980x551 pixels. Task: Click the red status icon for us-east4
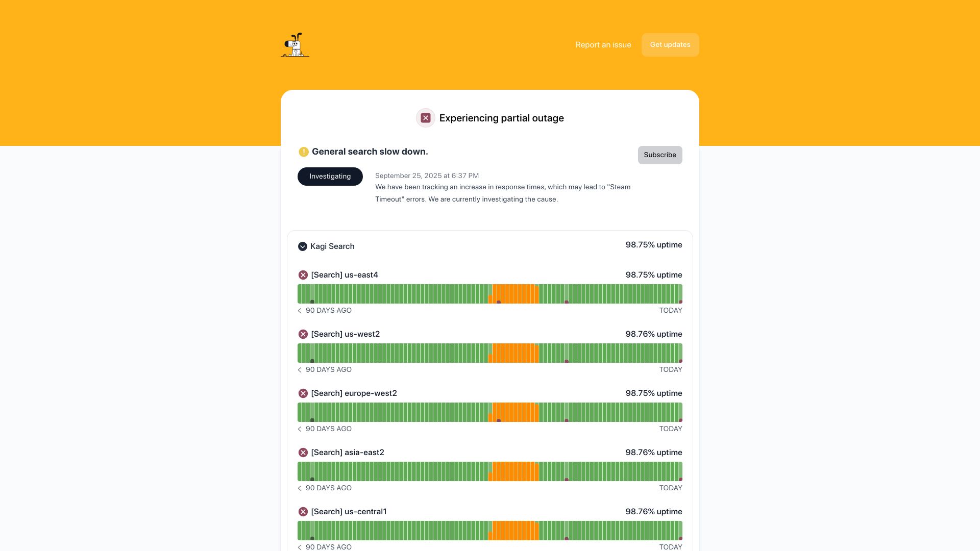pos(303,275)
